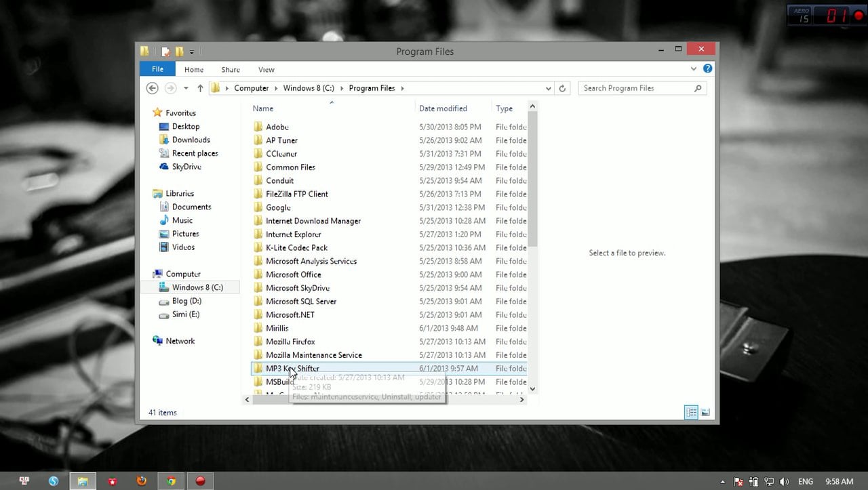Select the Blog (D:) drive
This screenshot has height=490, width=868.
(x=186, y=301)
